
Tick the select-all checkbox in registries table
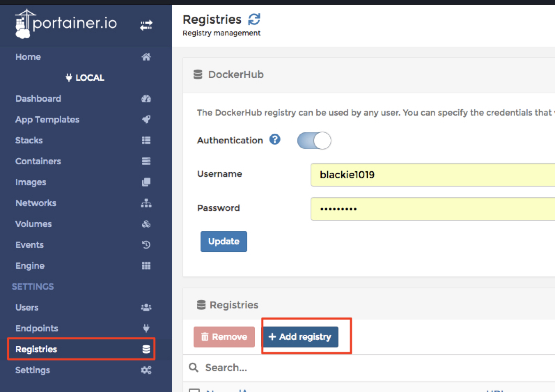194,390
